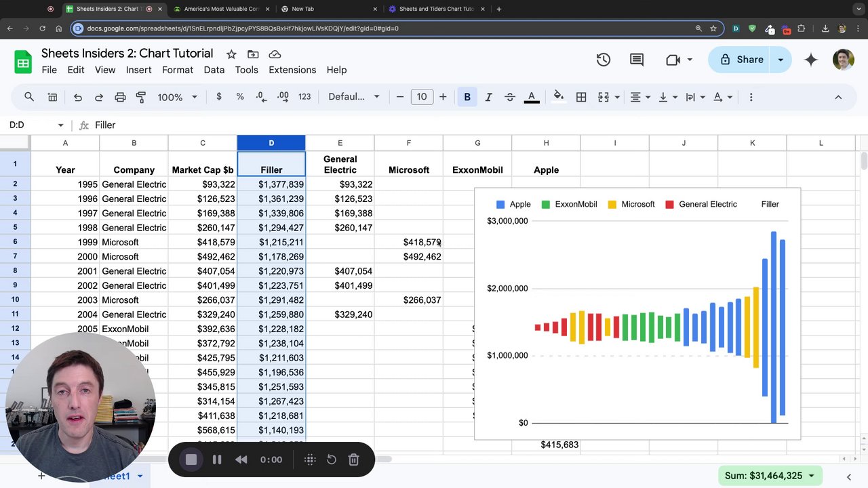This screenshot has width=868, height=488.
Task: Click the font size input field
Action: click(x=422, y=97)
